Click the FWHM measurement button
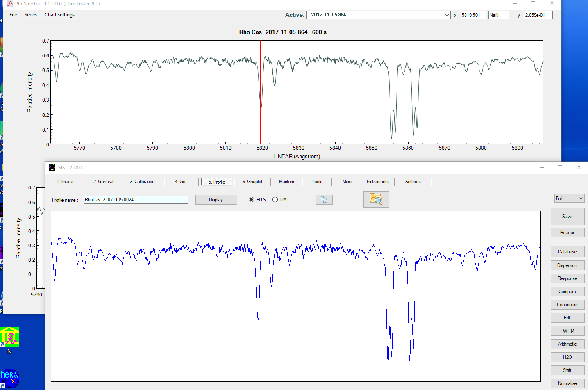The height and width of the screenshot is (390, 588). (x=567, y=331)
